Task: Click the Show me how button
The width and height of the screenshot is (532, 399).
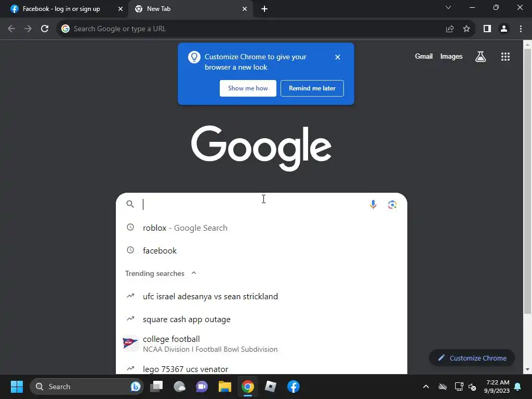Action: pos(248,88)
